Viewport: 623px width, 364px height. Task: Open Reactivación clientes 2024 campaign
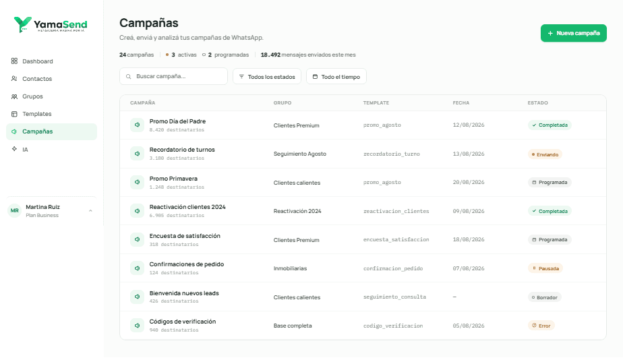(x=187, y=207)
